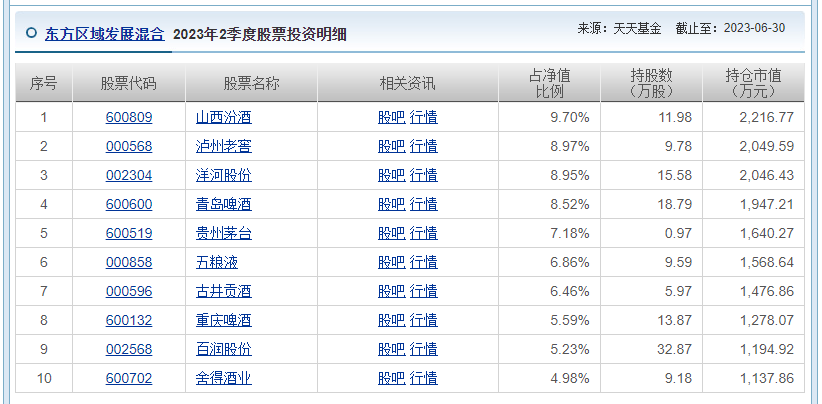Screen dimensions: 822x404
Task: Select the 4.98% net value cell
Action: pyautogui.click(x=549, y=378)
